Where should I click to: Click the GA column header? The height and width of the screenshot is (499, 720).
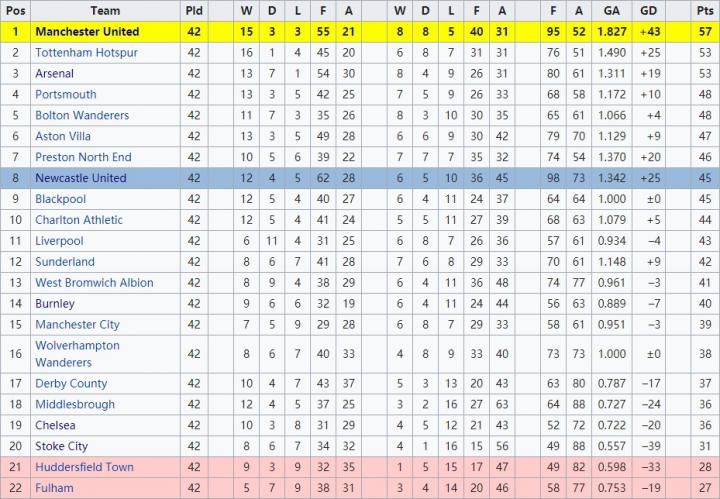pos(612,11)
